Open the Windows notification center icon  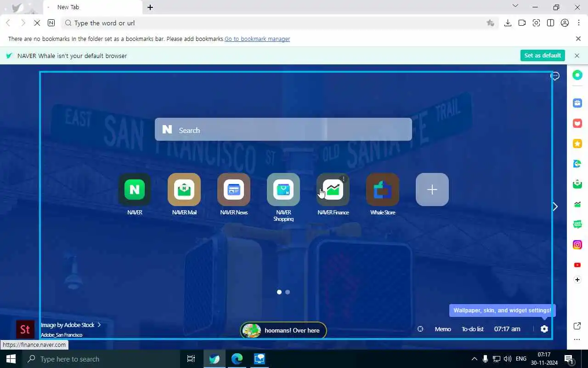click(569, 359)
